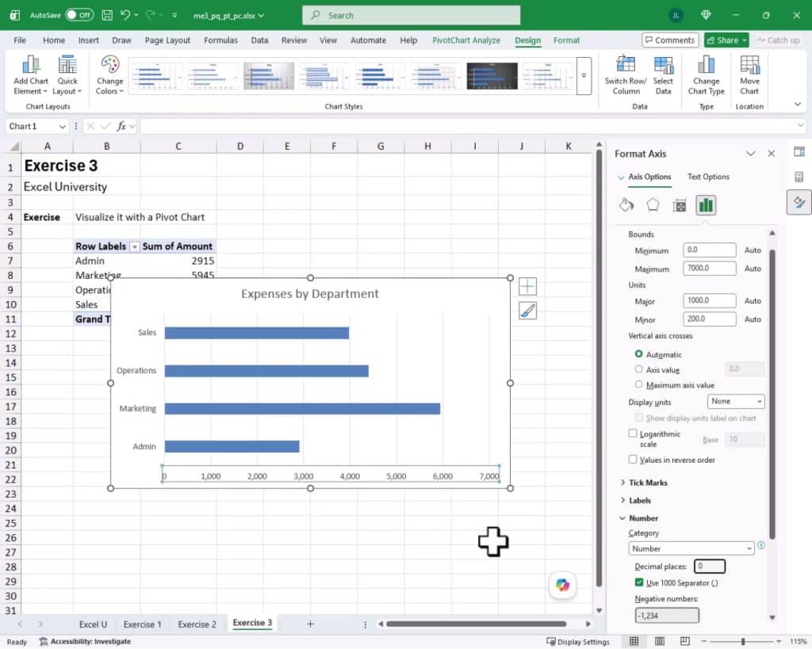Click the Change Chart Type icon
Screen dimensions: 812x649
pyautogui.click(x=706, y=65)
